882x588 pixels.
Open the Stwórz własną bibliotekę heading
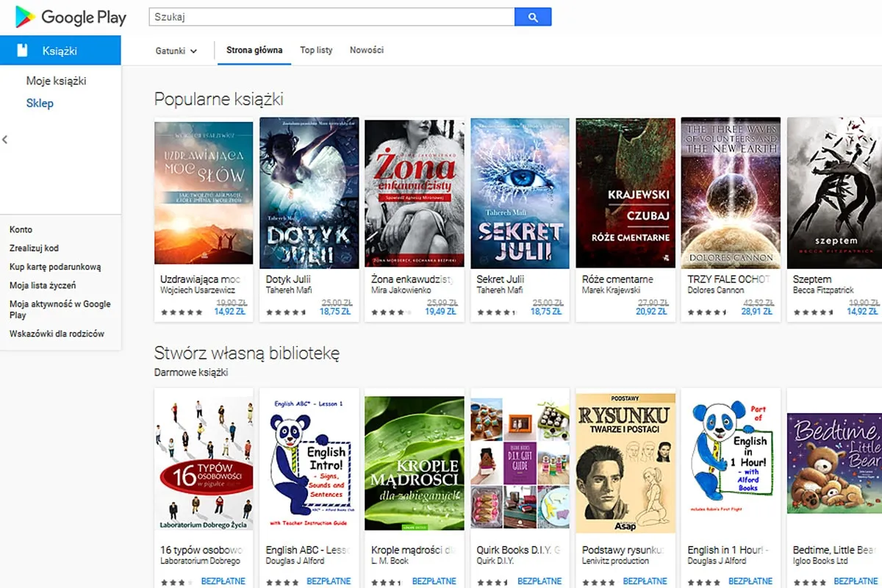[247, 353]
